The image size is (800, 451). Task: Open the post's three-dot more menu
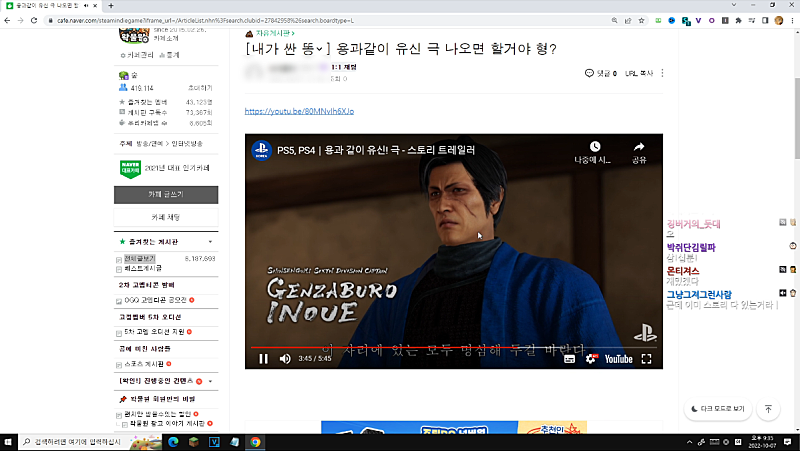coord(662,73)
